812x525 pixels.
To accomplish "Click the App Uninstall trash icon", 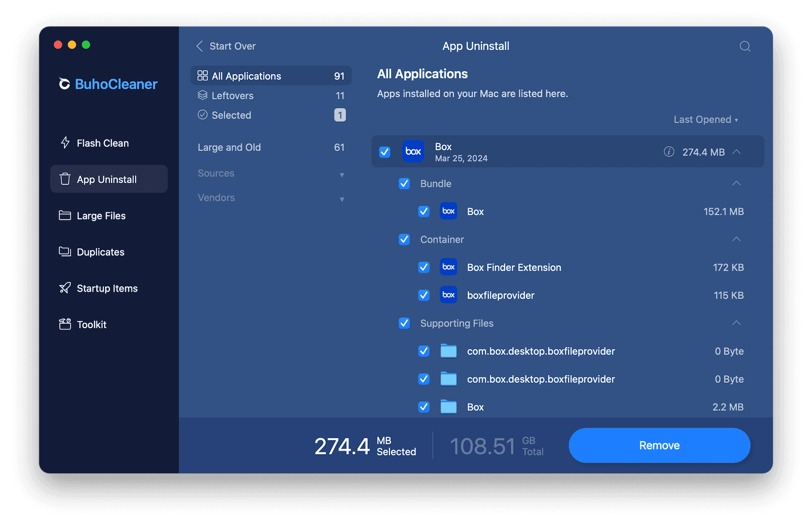I will coord(65,179).
